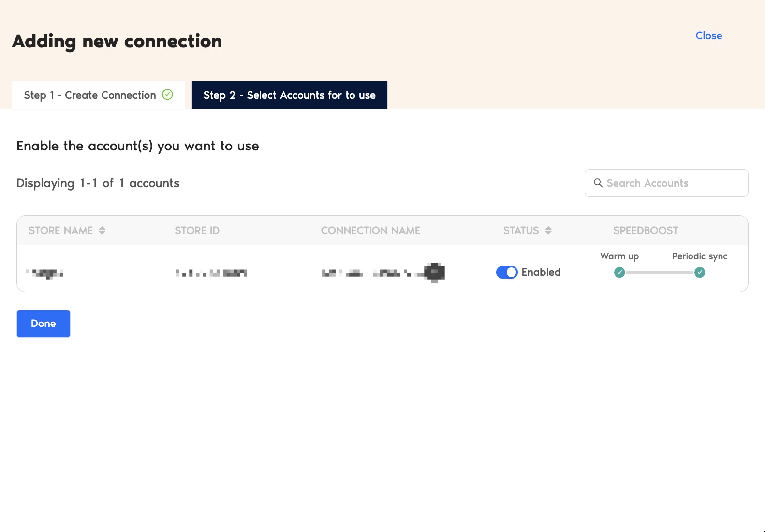Click the green checkmark on Step 1
This screenshot has height=532, width=765.
point(167,95)
